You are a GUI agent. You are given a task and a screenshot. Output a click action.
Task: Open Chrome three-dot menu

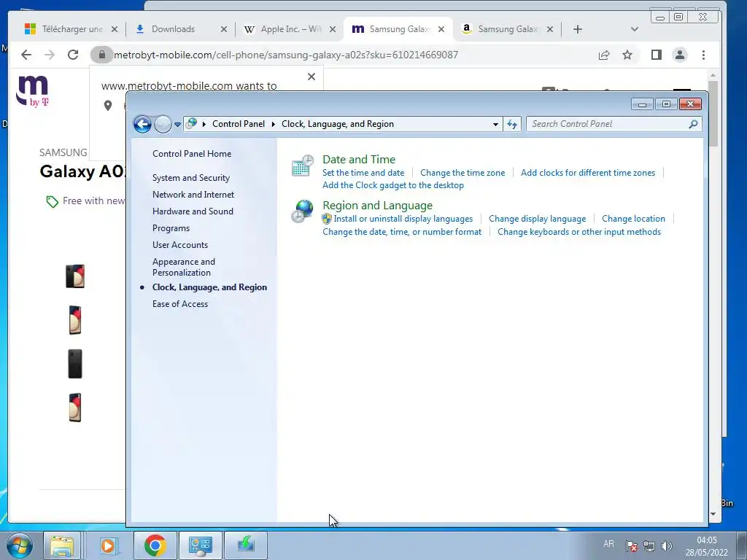click(x=704, y=55)
